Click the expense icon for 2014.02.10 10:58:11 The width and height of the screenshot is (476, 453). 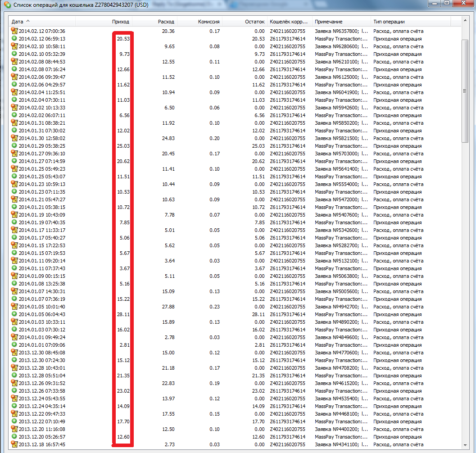[x=14, y=46]
